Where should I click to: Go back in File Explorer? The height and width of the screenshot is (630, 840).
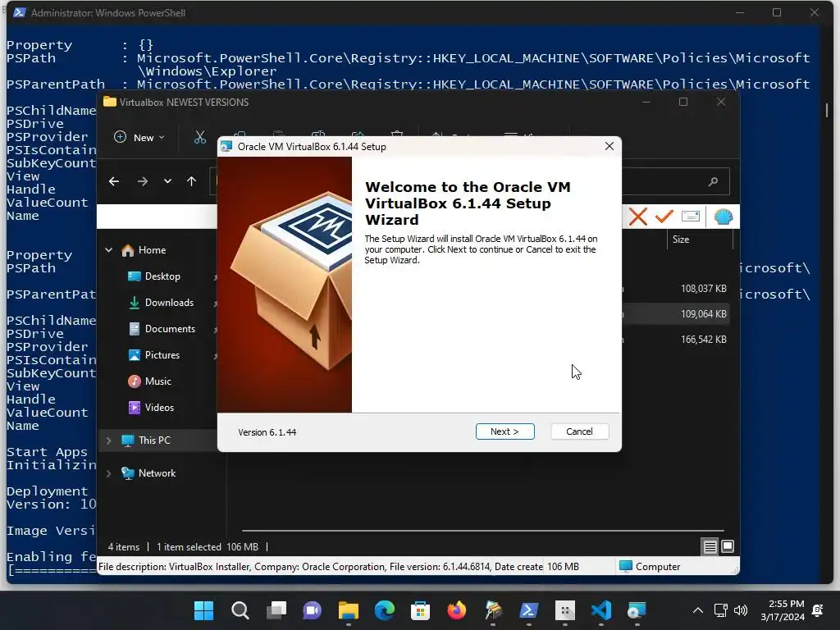[x=113, y=181]
